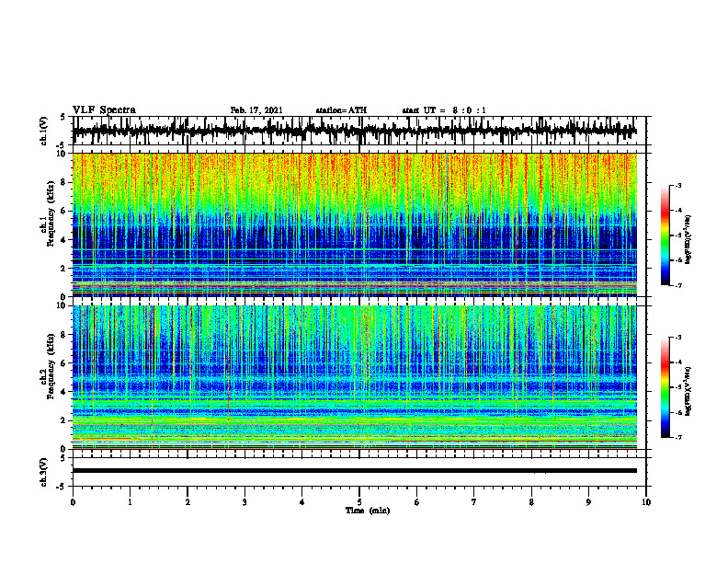
Task: Click the ch.2 "Frequency (kHz)" axis label
Action: [51, 366]
